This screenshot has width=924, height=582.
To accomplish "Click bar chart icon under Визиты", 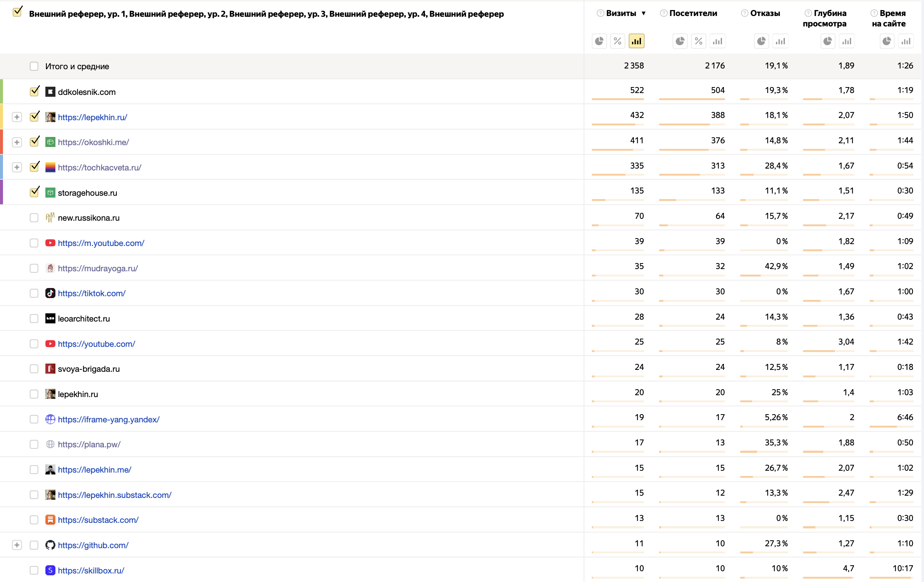I will click(636, 41).
